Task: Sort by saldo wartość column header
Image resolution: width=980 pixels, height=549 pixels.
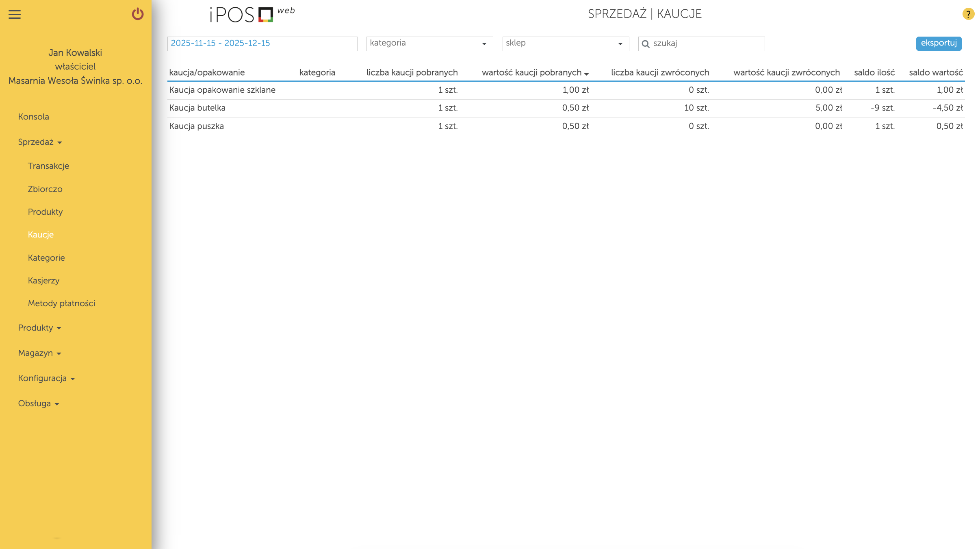Action: click(x=936, y=73)
